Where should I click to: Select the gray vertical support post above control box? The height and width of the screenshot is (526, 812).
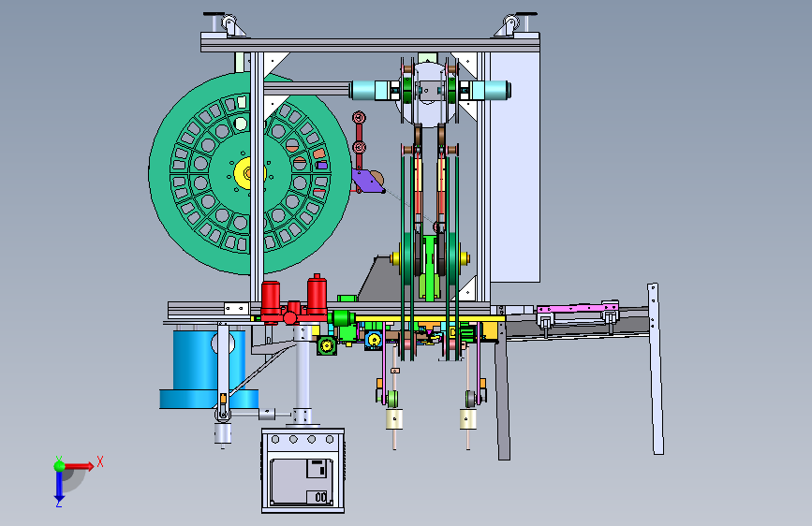303,373
